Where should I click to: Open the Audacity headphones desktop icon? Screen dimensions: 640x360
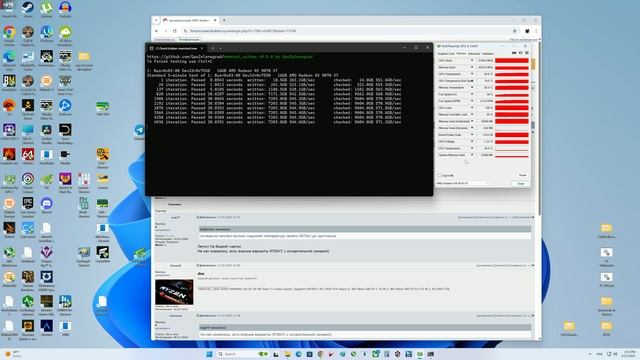click(x=65, y=8)
